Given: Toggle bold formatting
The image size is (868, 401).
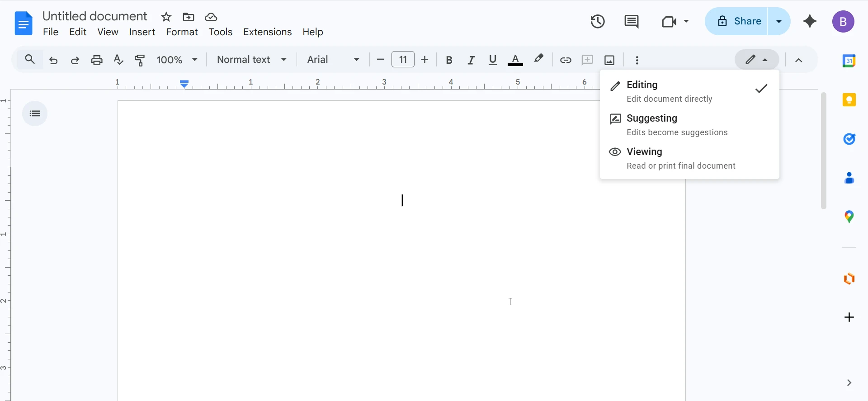Looking at the screenshot, I should coord(449,60).
